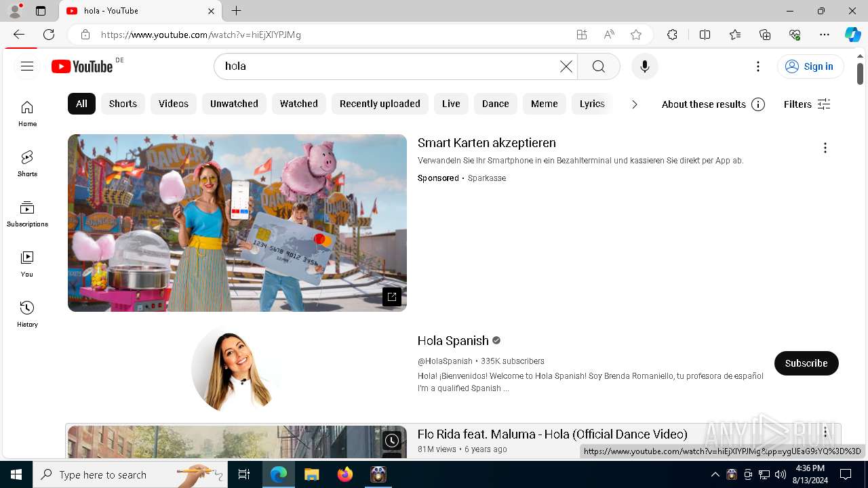868x488 pixels.
Task: Start voice search with microphone icon
Action: pos(644,66)
